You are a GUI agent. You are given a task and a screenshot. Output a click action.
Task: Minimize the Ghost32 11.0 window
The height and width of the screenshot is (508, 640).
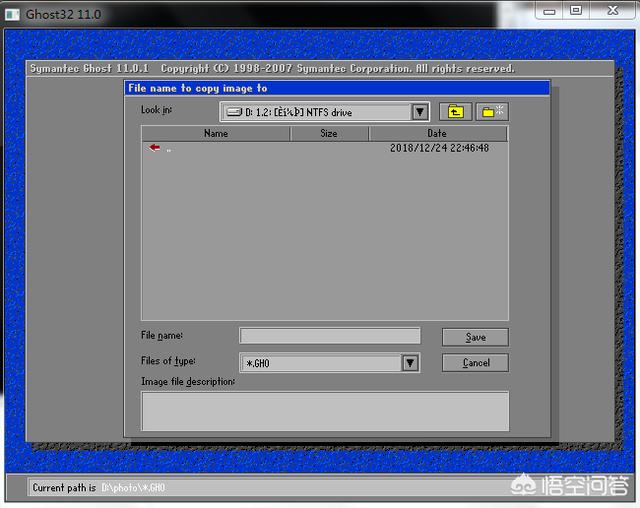click(x=549, y=11)
